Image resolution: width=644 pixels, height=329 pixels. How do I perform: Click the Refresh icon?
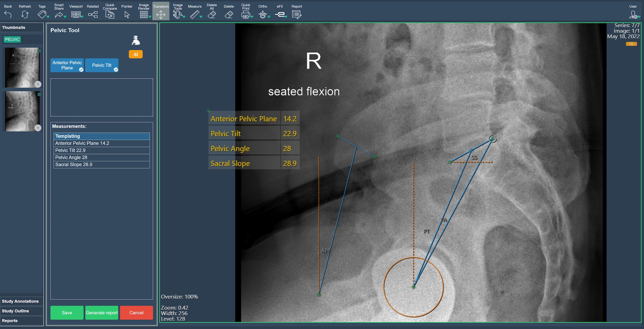[x=25, y=14]
